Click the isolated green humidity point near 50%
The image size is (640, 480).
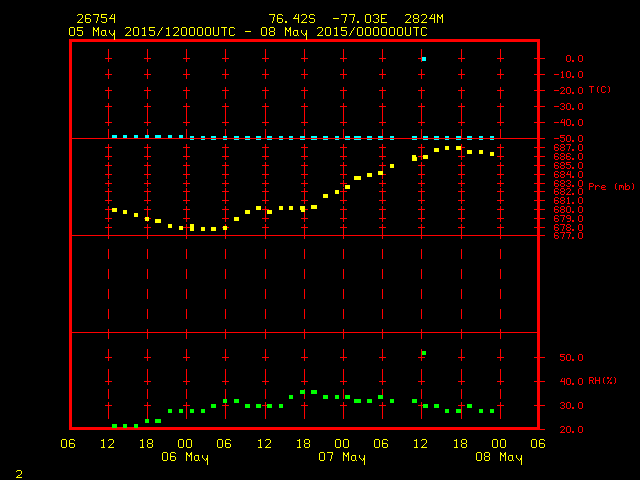(x=424, y=353)
